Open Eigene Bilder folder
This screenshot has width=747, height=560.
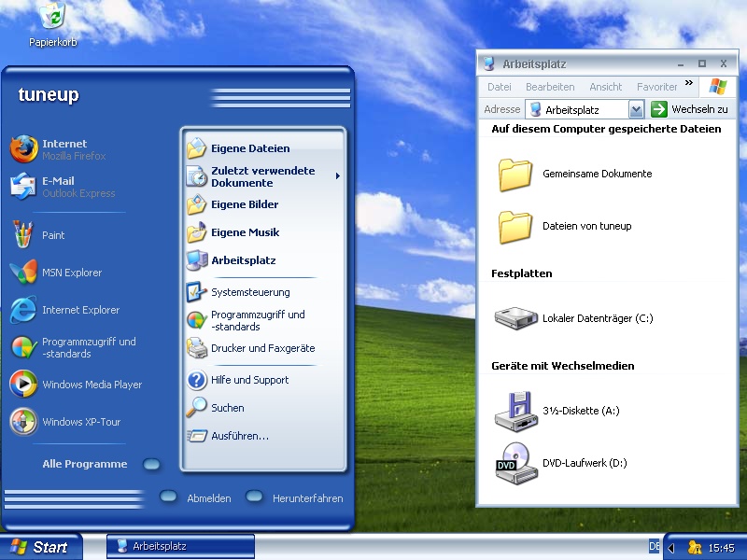pos(233,204)
